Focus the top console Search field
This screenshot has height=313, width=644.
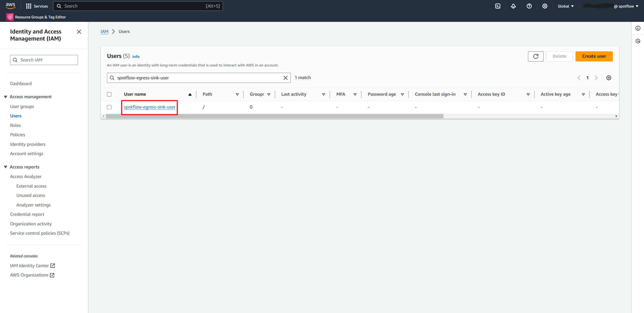[138, 6]
